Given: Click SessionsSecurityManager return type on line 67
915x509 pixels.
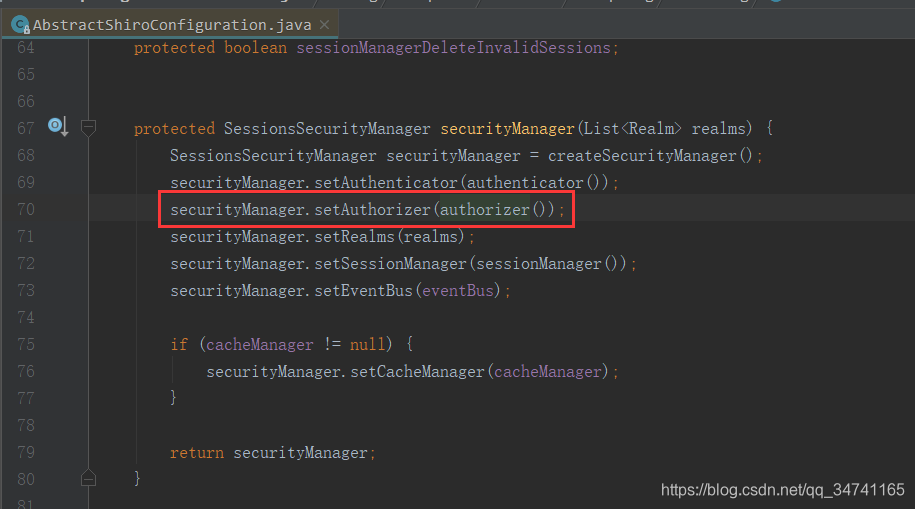Looking at the screenshot, I should pyautogui.click(x=327, y=128).
